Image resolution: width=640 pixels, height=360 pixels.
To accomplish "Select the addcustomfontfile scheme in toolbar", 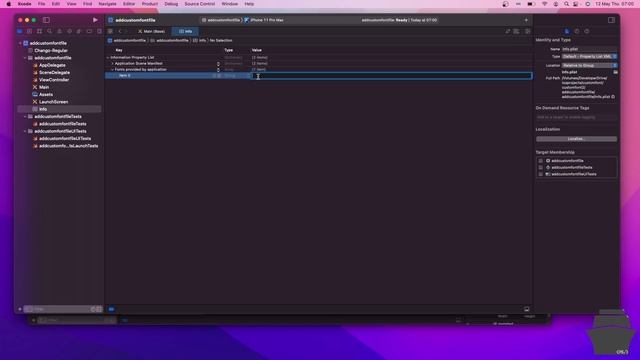I will coord(221,20).
